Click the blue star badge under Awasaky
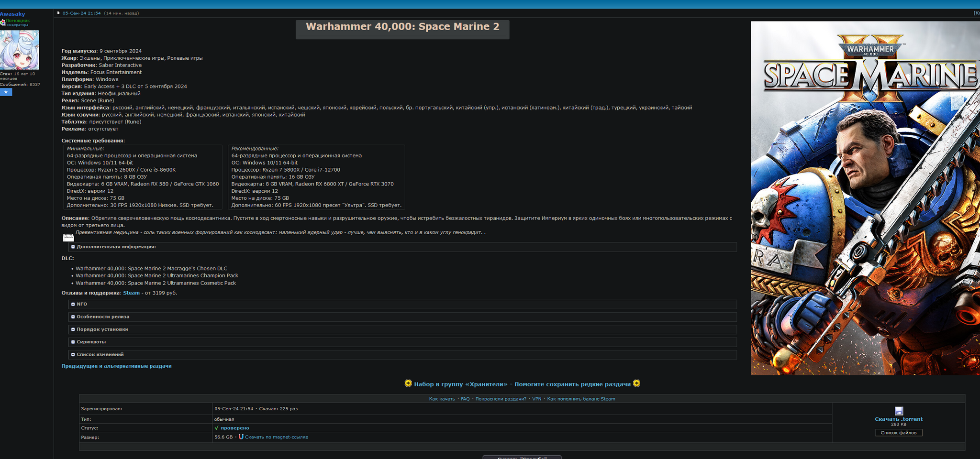The image size is (980, 459). click(6, 92)
